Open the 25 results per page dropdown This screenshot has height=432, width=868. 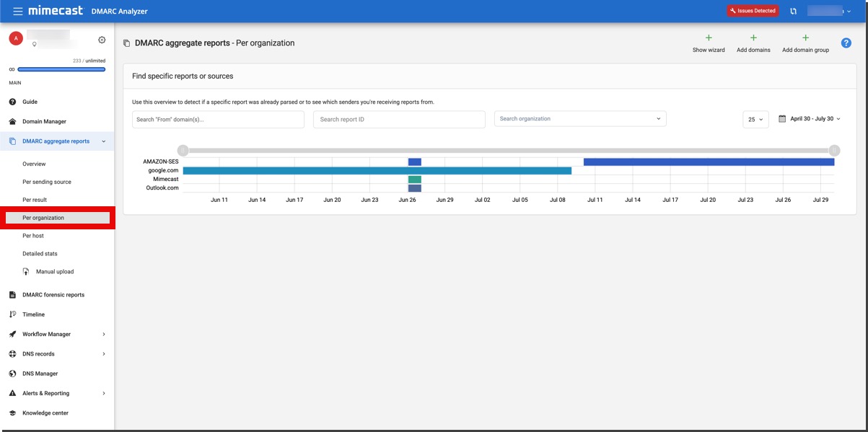pyautogui.click(x=755, y=119)
